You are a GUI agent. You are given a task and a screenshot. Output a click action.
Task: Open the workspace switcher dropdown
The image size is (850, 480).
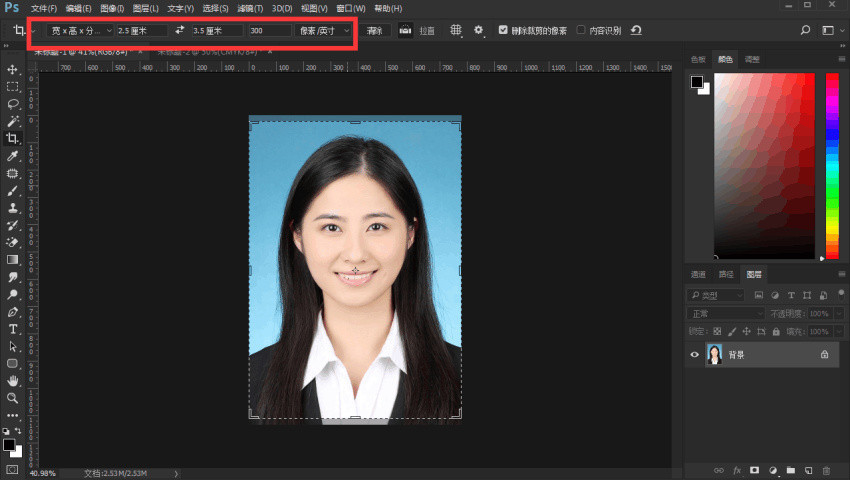(831, 30)
